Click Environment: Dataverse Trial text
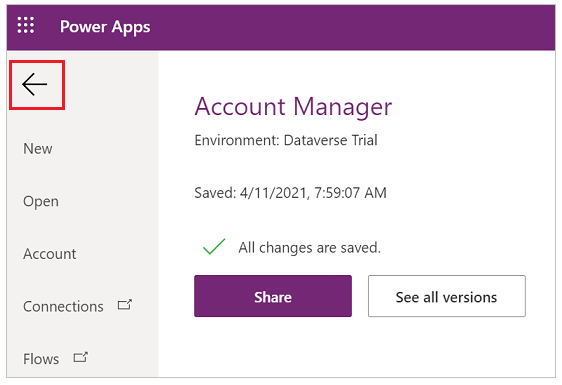The height and width of the screenshot is (385, 562). click(x=286, y=140)
